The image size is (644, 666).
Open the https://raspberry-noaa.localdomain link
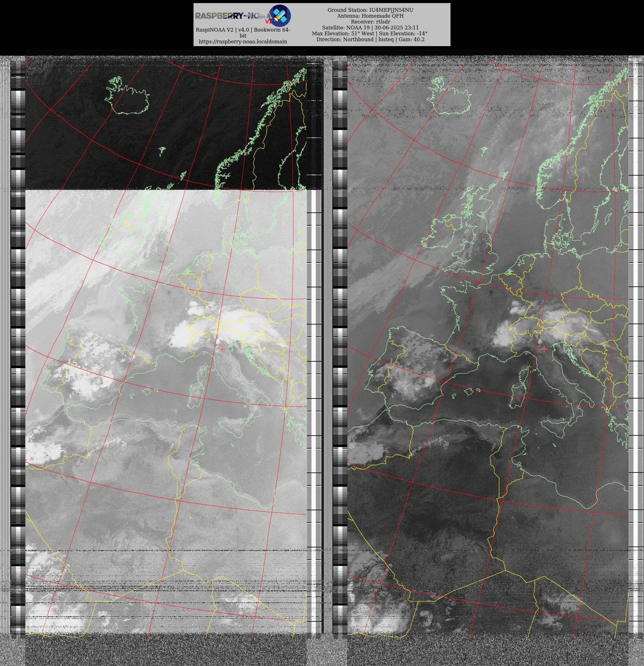coord(243,41)
